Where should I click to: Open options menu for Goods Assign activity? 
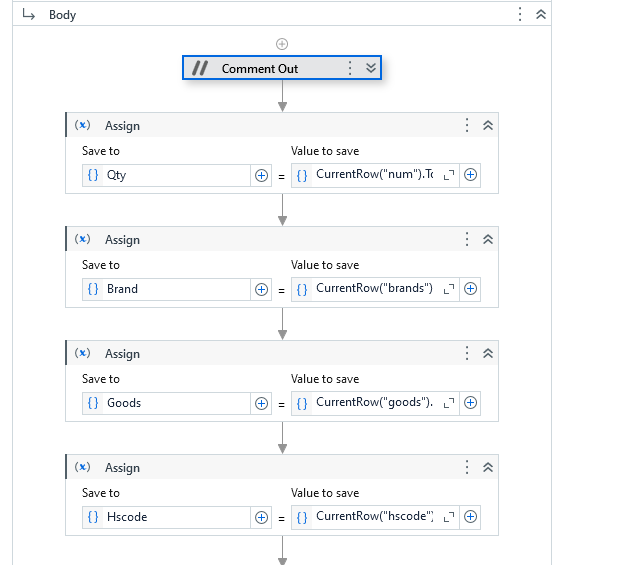[467, 354]
